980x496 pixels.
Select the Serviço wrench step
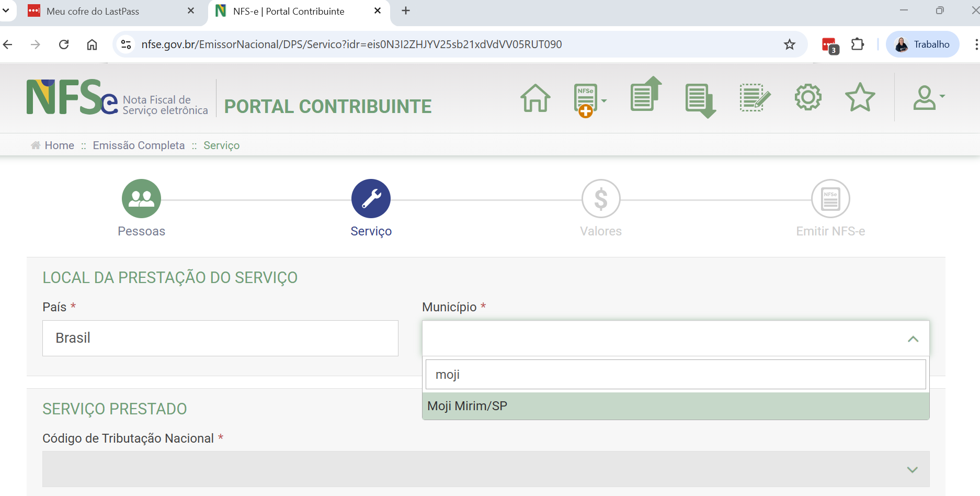pos(371,199)
